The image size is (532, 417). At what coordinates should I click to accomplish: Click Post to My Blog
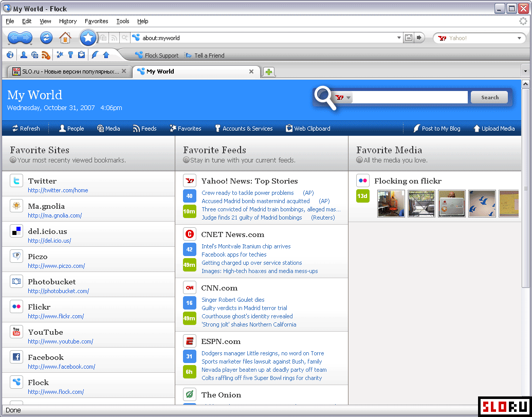pyautogui.click(x=437, y=129)
